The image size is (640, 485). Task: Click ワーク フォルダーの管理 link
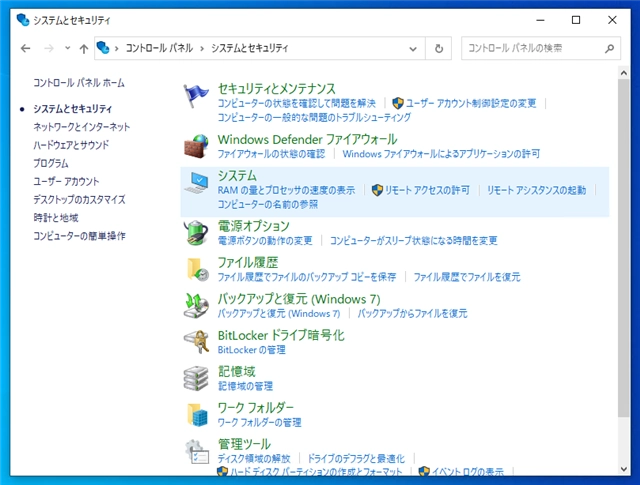pyautogui.click(x=259, y=423)
